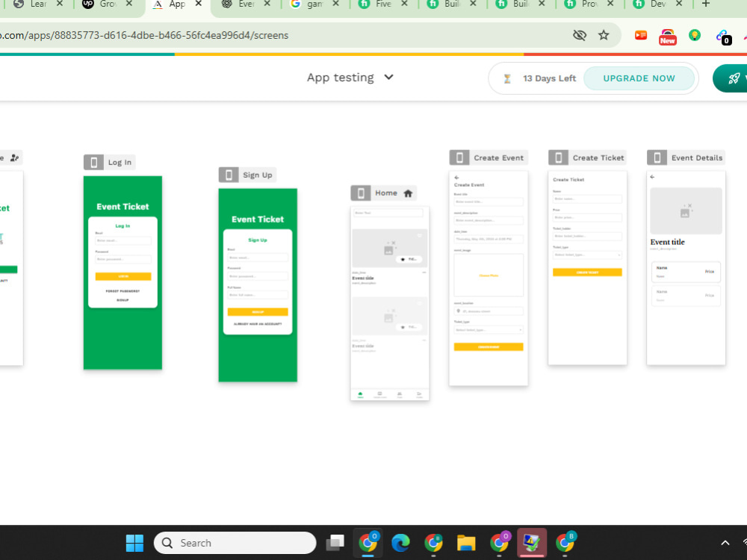
Task: Click yellow Log In button in preview
Action: coord(123,276)
